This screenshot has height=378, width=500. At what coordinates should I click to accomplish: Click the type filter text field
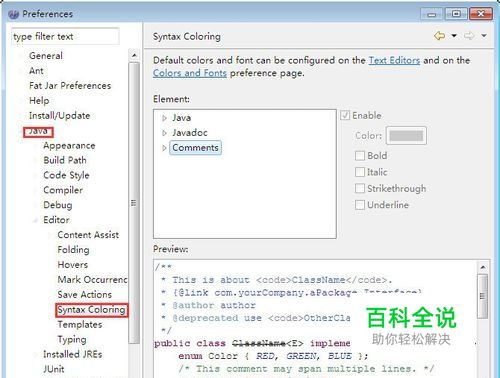(65, 36)
